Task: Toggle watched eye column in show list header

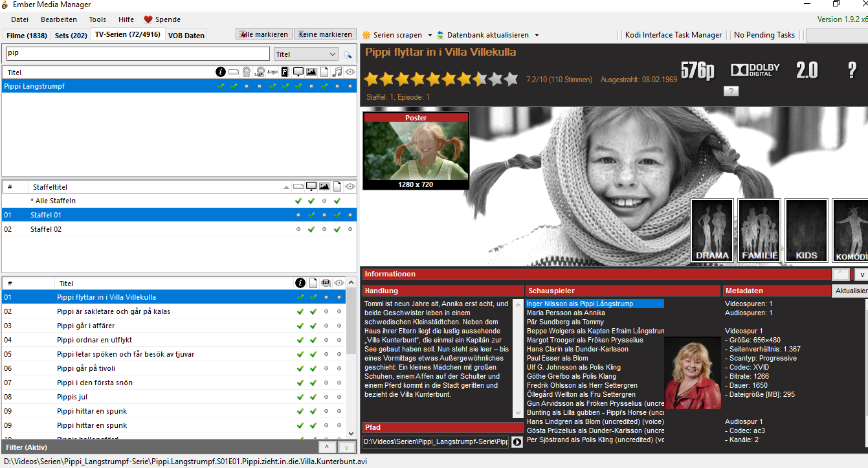Action: [350, 72]
